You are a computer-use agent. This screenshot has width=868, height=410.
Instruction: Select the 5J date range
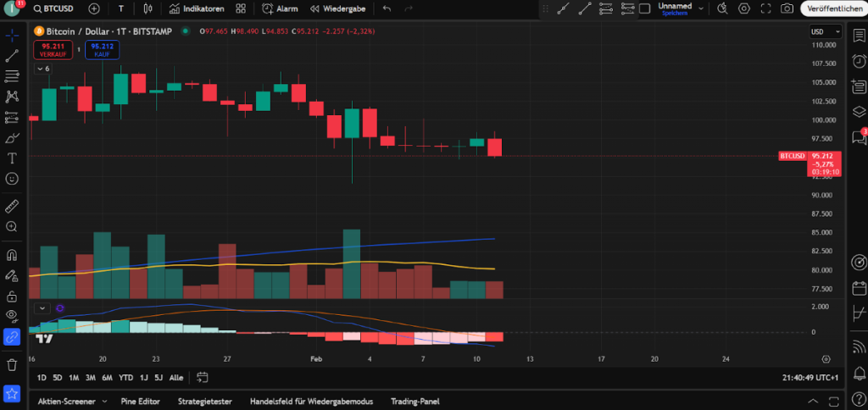point(159,377)
